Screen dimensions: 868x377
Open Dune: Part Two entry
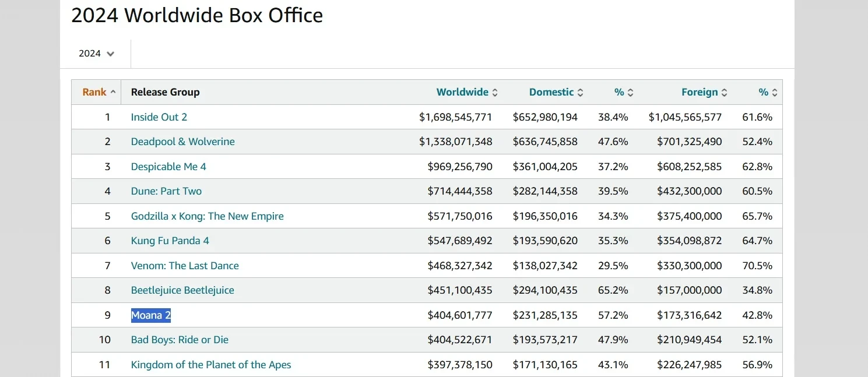[166, 191]
